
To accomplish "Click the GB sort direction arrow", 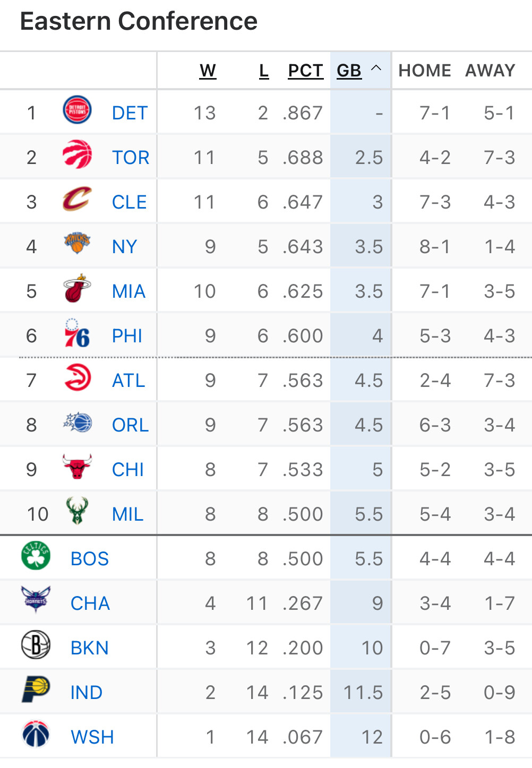I will [376, 68].
